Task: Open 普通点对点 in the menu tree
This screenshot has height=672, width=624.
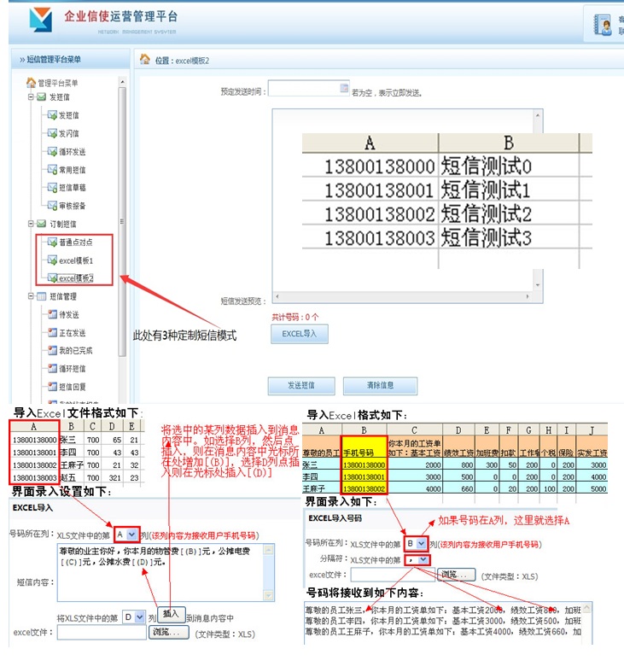Action: pos(75,243)
